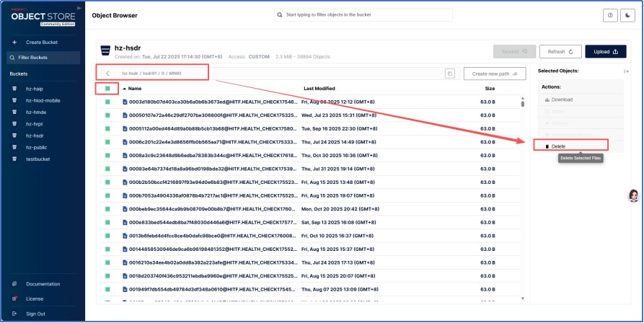Sort objects by the Size column
644x323 pixels.
click(490, 88)
